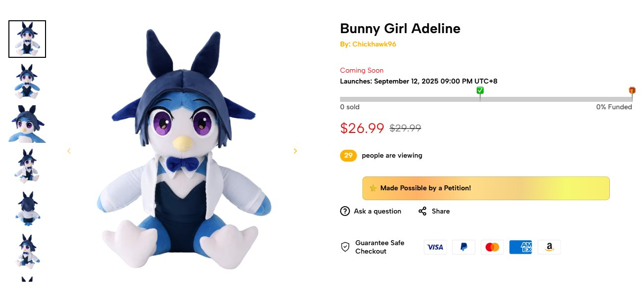Open creator Chickhawk96 profile link

click(374, 44)
